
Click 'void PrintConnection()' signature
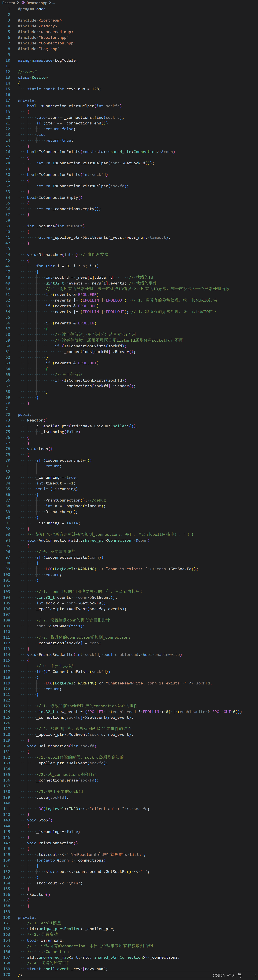coord(52,843)
